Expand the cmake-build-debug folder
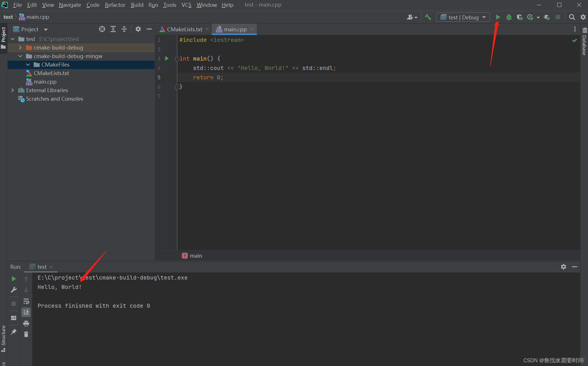The height and width of the screenshot is (366, 588). point(20,47)
